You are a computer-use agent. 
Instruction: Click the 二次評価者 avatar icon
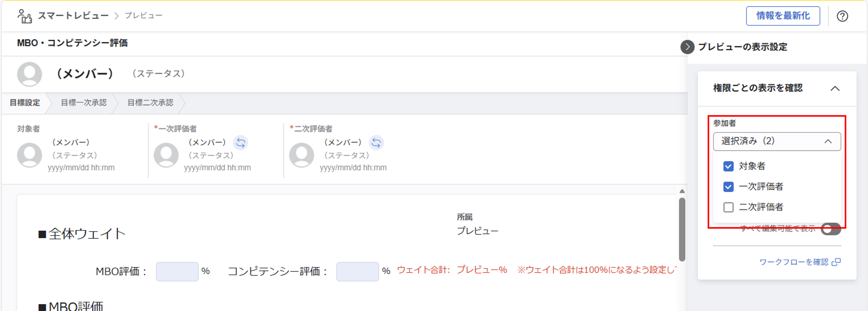click(x=302, y=155)
